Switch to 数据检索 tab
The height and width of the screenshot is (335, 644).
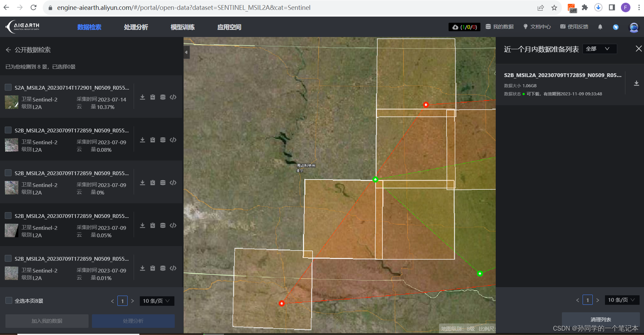click(89, 27)
